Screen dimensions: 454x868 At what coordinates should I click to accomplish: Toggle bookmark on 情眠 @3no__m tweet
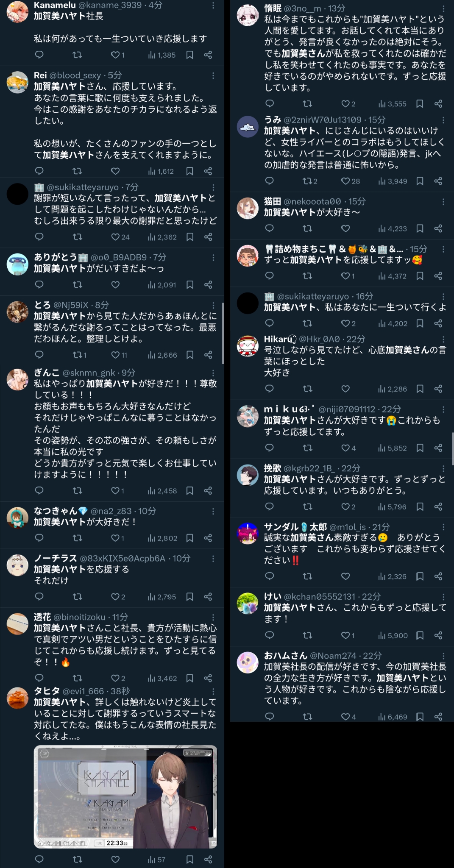pos(420,104)
